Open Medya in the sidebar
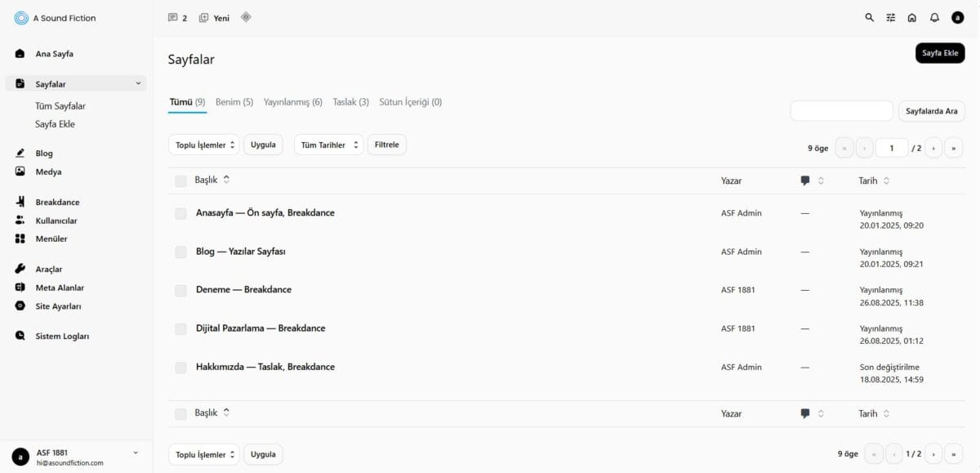 point(48,172)
